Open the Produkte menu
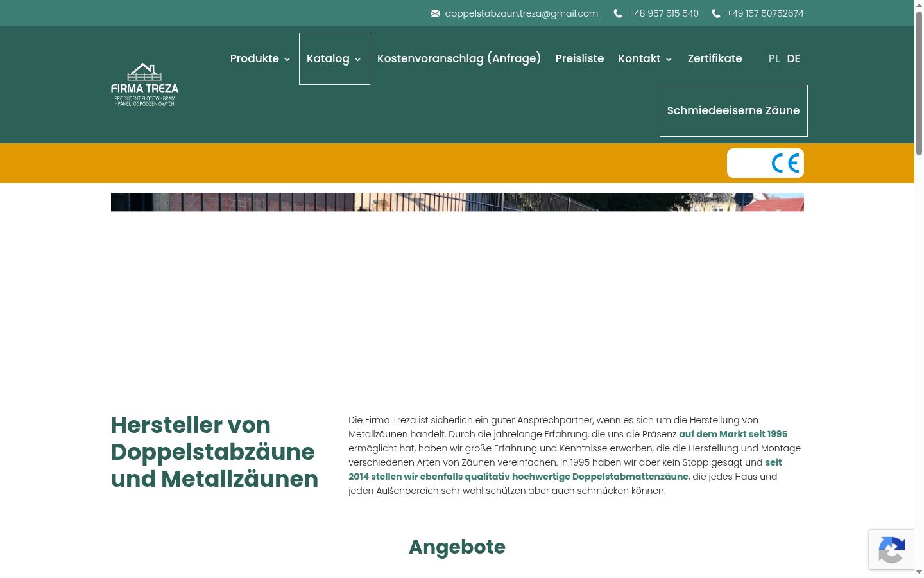The image size is (924, 578). [x=255, y=58]
